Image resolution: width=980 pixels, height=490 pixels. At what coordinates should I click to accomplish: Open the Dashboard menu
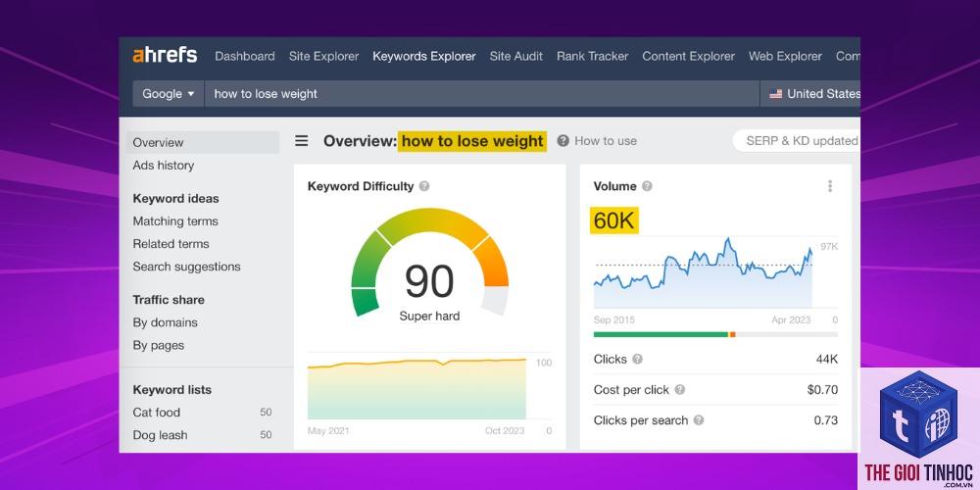(245, 56)
